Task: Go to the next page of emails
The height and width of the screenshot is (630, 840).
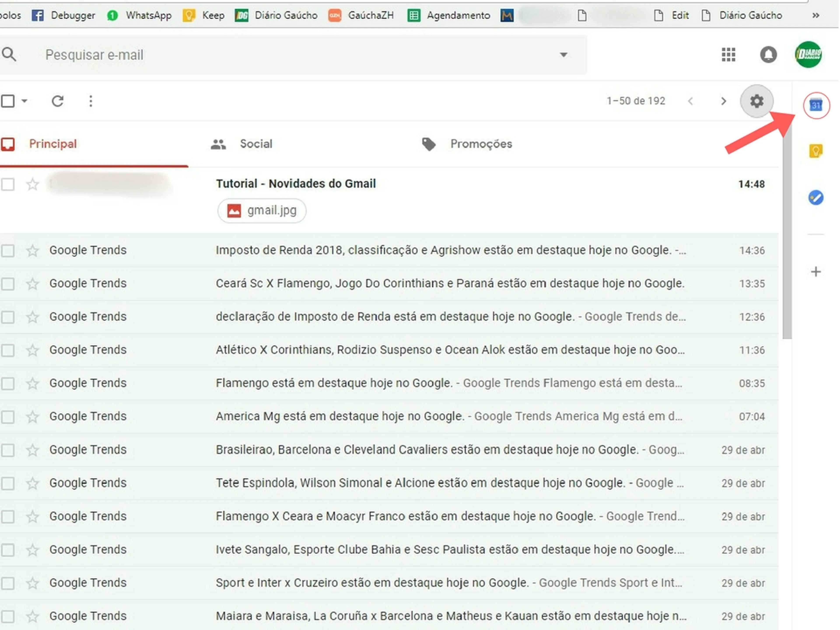Action: tap(723, 101)
